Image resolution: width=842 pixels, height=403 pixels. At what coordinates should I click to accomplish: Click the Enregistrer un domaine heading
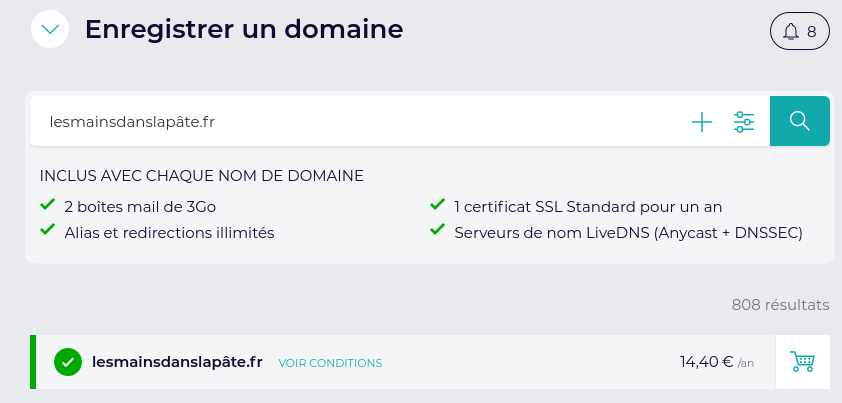pyautogui.click(x=244, y=30)
